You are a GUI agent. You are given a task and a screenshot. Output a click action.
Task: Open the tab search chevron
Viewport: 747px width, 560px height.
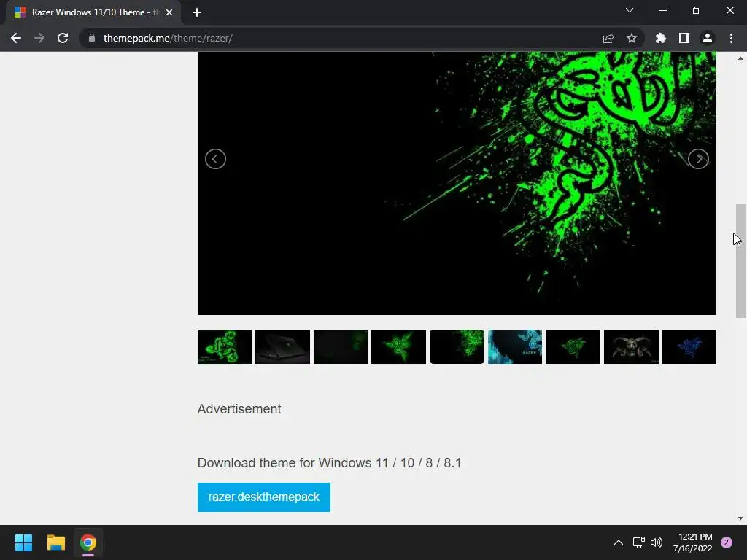click(x=630, y=10)
